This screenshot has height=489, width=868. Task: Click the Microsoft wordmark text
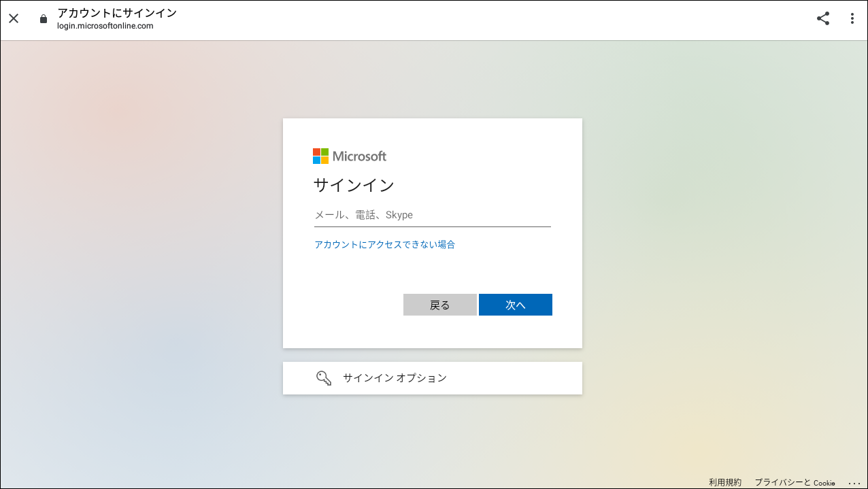359,156
